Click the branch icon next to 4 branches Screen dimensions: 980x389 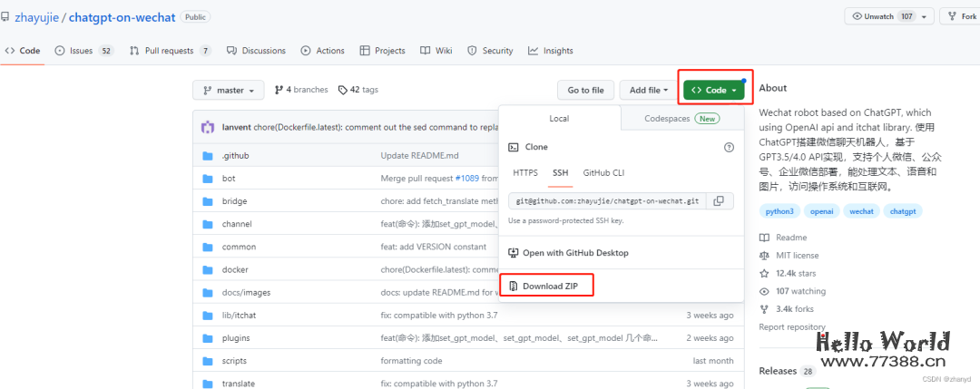point(279,90)
